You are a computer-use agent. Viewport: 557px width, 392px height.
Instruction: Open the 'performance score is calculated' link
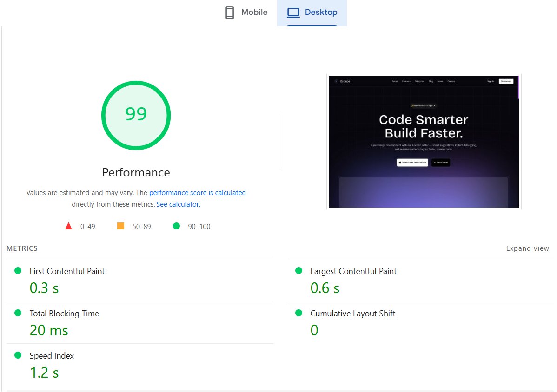click(x=198, y=193)
